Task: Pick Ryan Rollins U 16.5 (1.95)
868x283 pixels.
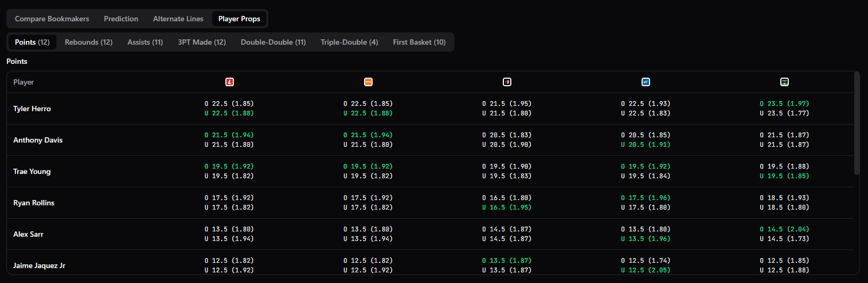Action: pyautogui.click(x=507, y=207)
